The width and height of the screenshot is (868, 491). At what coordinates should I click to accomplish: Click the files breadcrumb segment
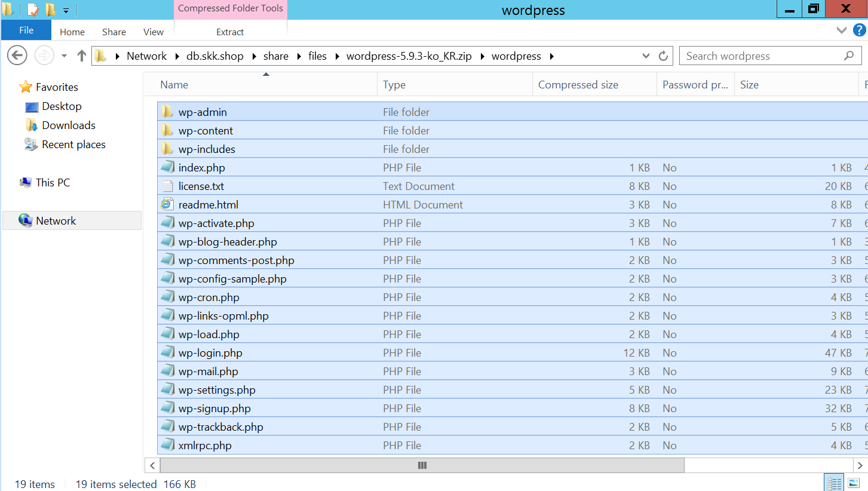(x=317, y=56)
